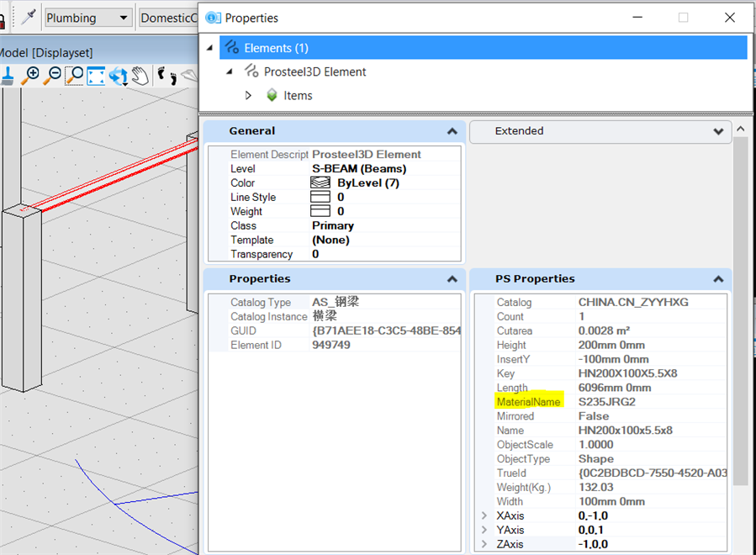
Task: Click the green Items gem icon
Action: tap(272, 95)
